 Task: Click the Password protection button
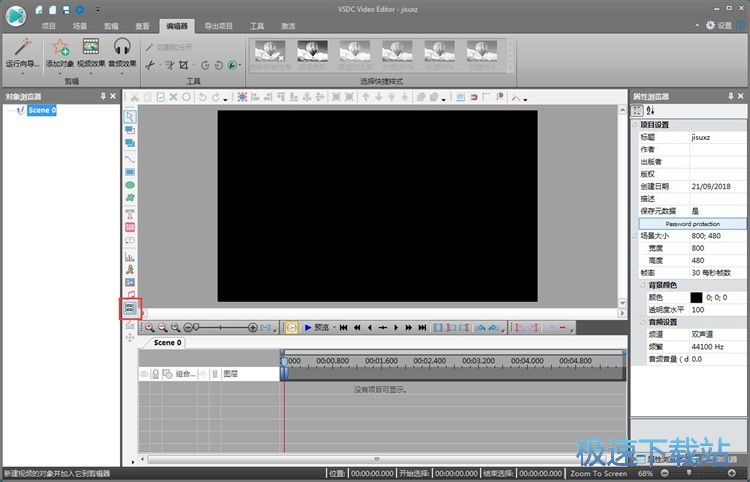[x=692, y=224]
